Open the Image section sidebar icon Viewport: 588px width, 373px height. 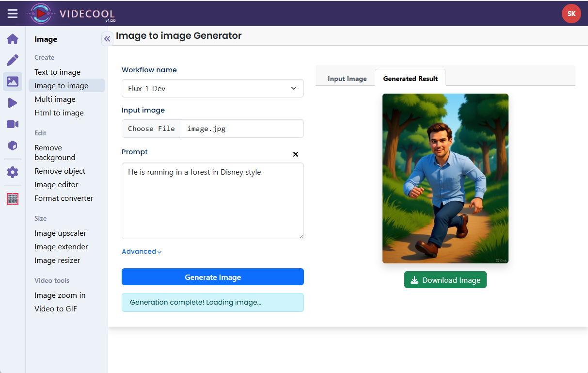point(13,81)
